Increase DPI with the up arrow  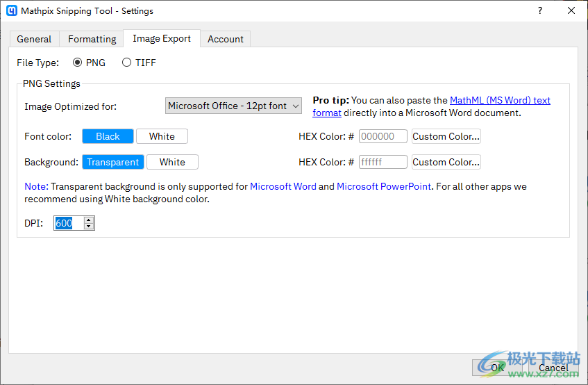coord(88,220)
